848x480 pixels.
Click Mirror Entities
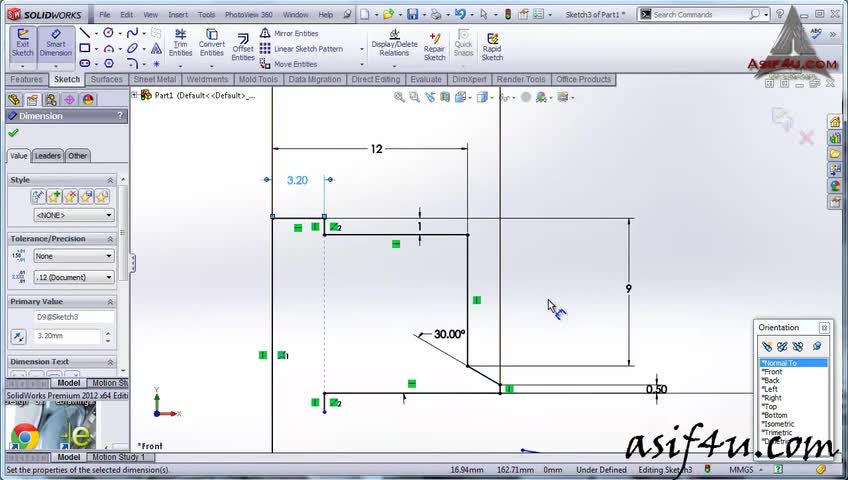289,34
